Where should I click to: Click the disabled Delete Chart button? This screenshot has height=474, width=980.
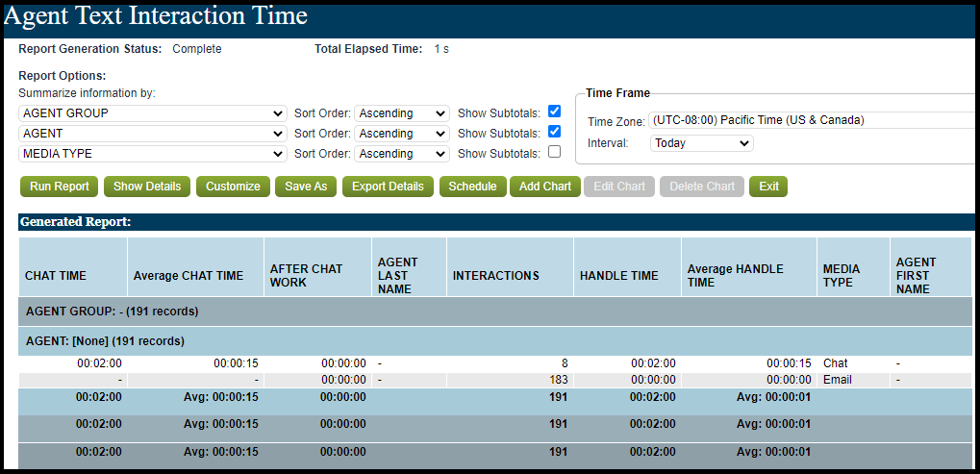point(702,187)
